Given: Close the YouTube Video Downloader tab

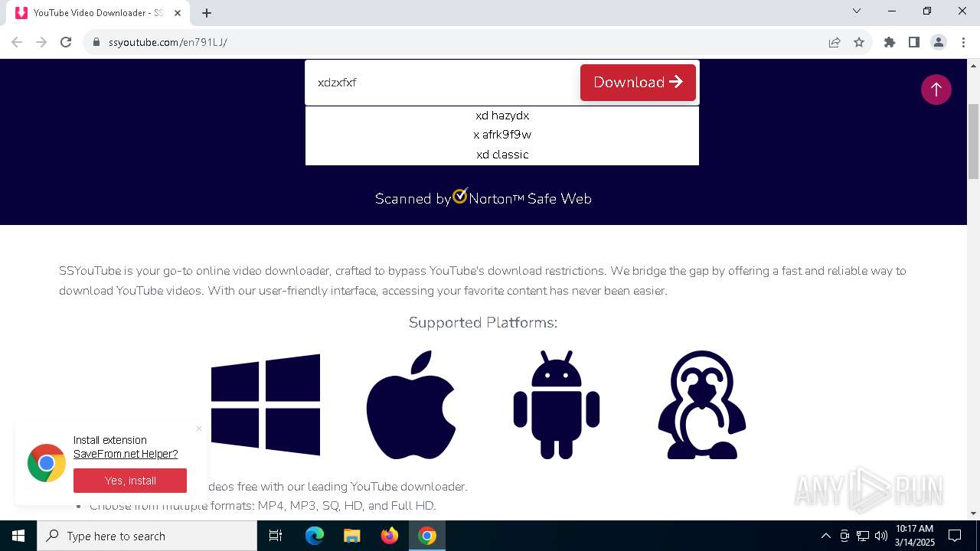Looking at the screenshot, I should click(x=178, y=13).
